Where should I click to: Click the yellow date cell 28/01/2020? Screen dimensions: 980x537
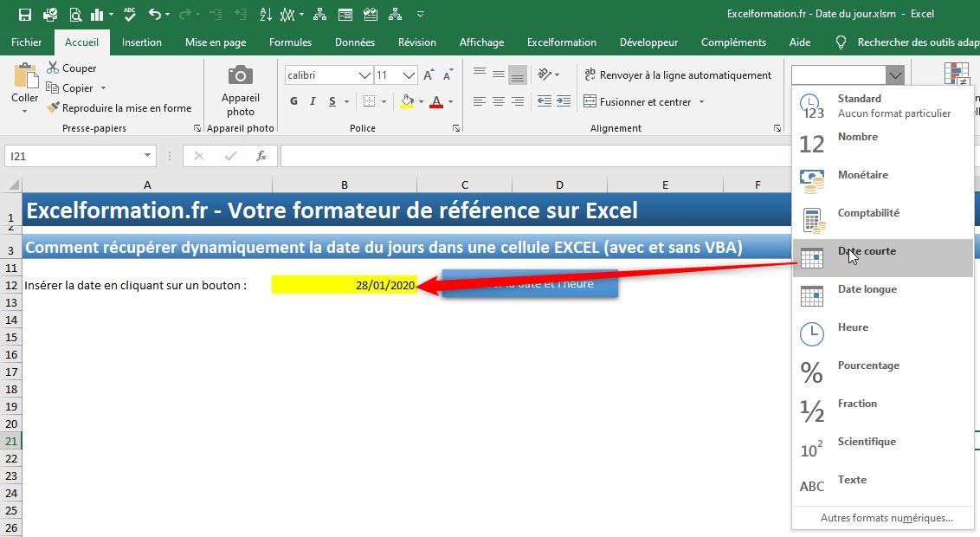[x=344, y=285]
